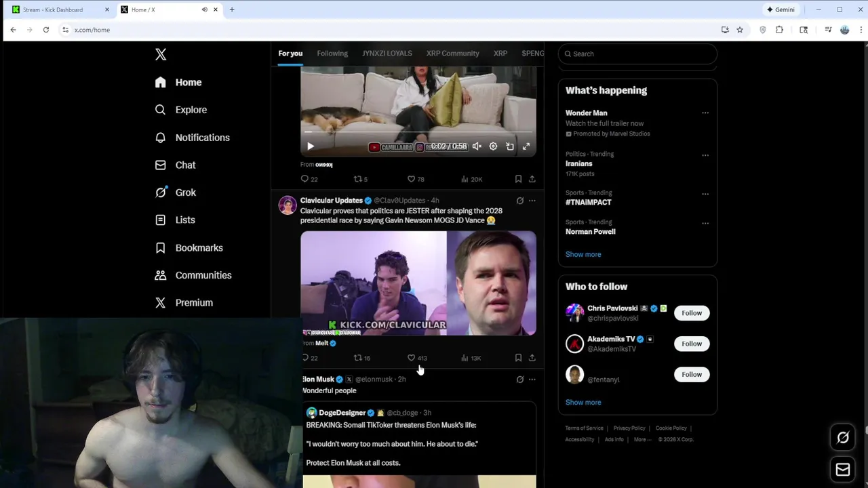Open video settings gear icon
This screenshot has height=488, width=868.
[x=493, y=146]
